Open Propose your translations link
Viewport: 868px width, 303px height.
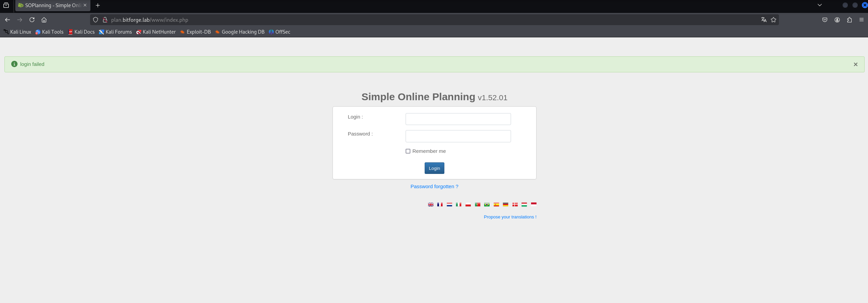510,217
